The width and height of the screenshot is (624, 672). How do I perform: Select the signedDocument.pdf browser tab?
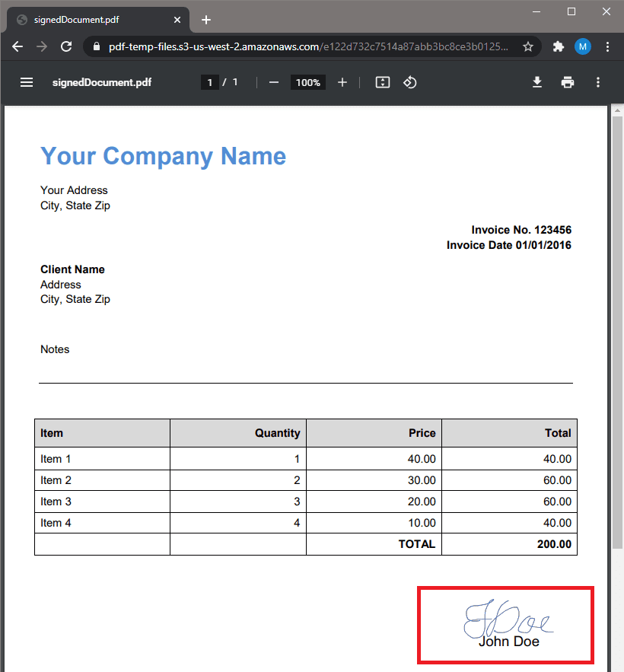pos(84,20)
